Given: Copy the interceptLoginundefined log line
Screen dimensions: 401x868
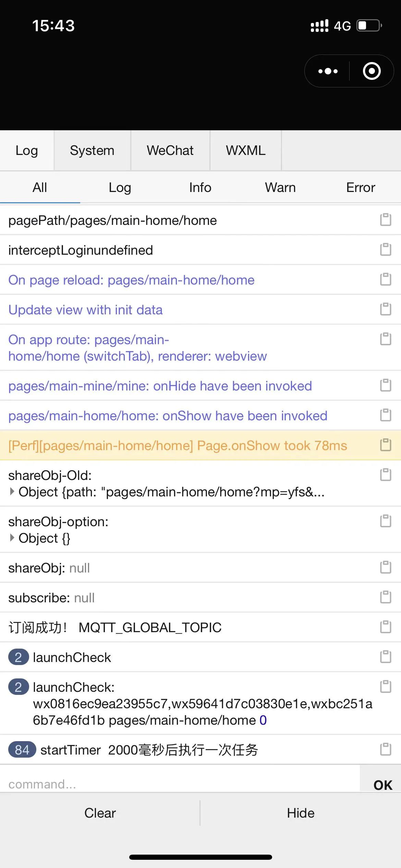Looking at the screenshot, I should click(386, 250).
